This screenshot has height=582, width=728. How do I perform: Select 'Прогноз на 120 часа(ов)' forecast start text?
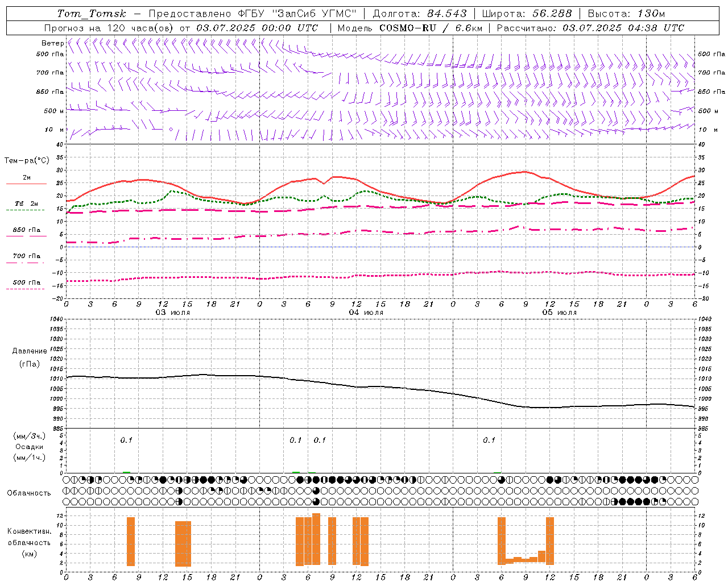tap(109, 28)
